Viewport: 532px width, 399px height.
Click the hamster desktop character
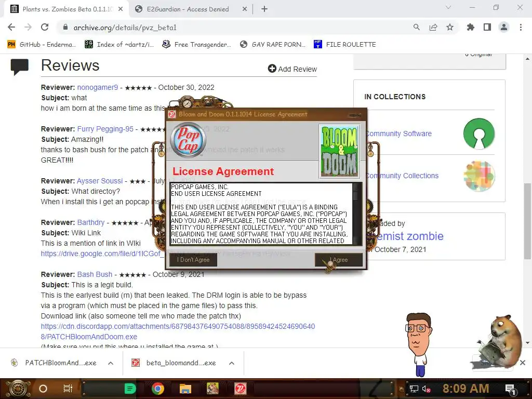pyautogui.click(x=499, y=341)
